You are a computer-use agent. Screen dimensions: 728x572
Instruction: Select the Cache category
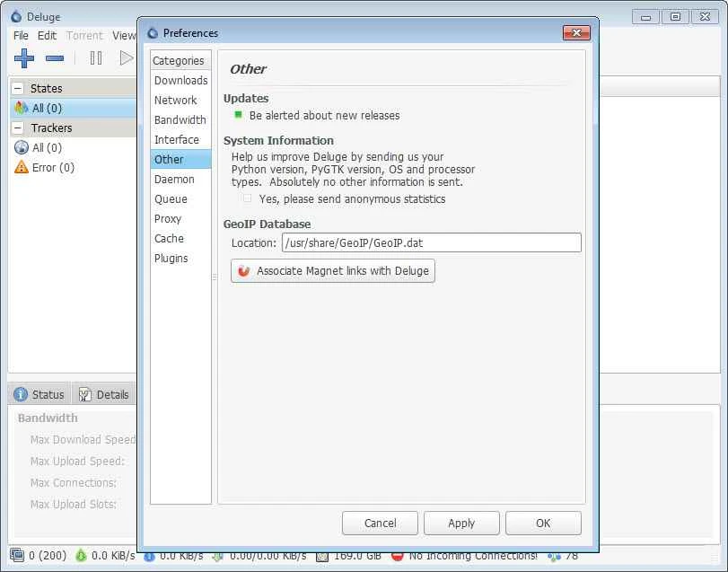click(x=180, y=238)
